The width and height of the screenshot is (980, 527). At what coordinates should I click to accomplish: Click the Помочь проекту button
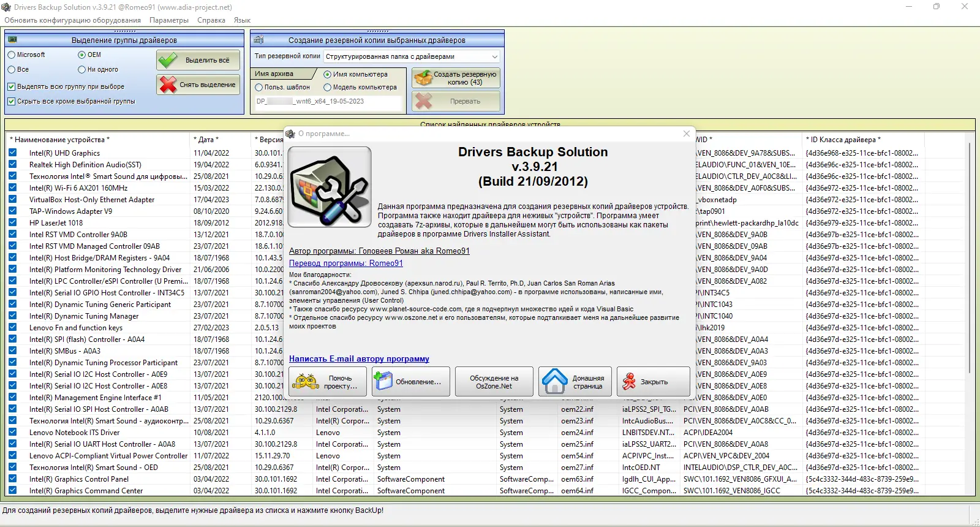point(328,382)
